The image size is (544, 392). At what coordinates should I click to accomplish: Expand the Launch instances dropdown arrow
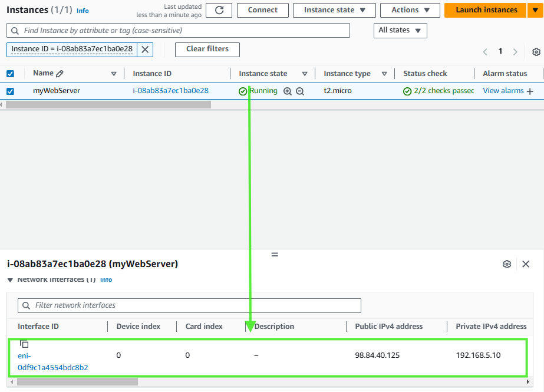(535, 10)
